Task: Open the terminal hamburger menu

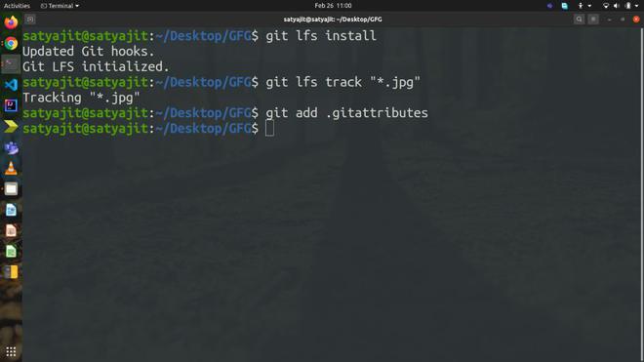Action: pyautogui.click(x=593, y=20)
